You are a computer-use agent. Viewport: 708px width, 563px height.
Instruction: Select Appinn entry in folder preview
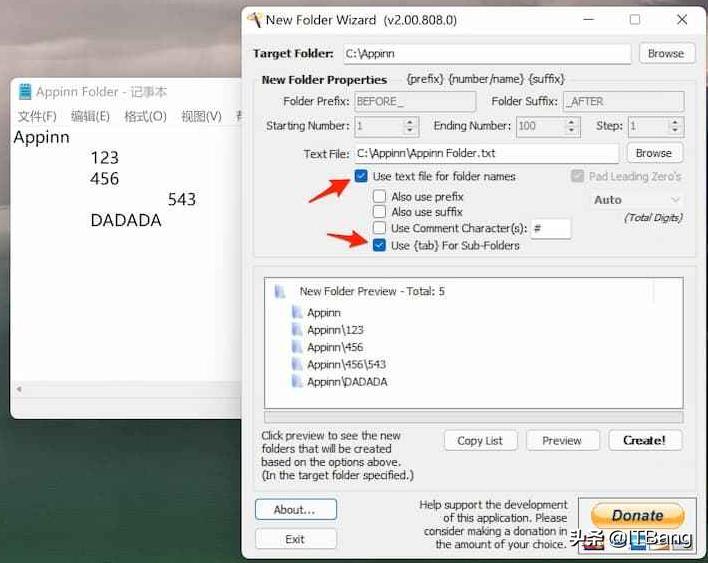324,312
